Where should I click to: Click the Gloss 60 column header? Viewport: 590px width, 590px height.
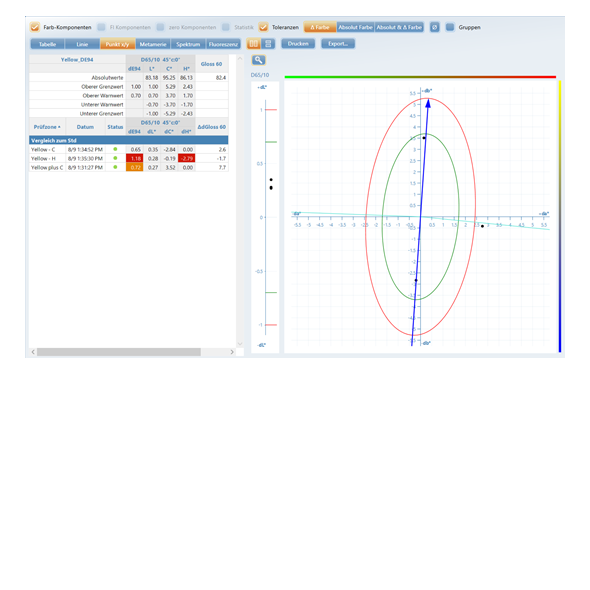click(x=211, y=64)
